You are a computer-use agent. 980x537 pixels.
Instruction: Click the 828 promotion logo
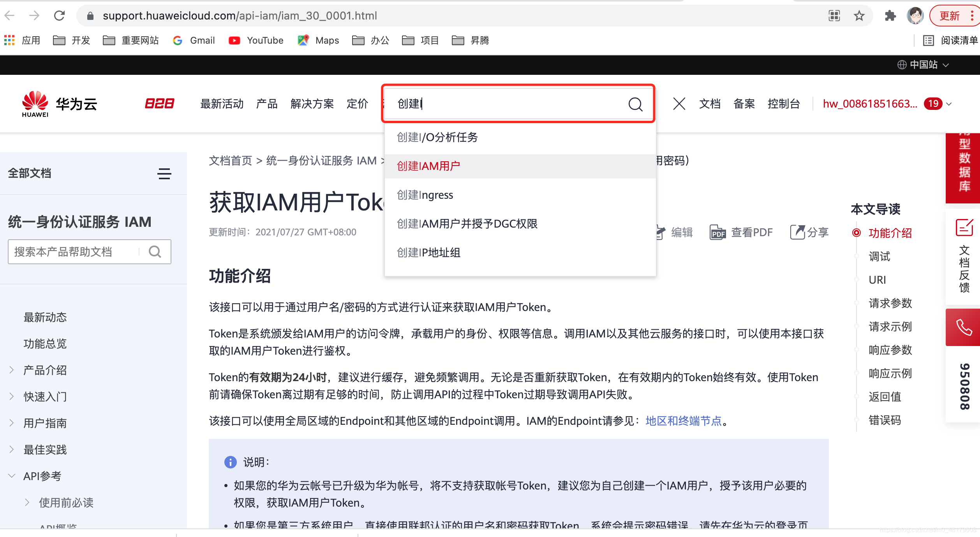(159, 104)
